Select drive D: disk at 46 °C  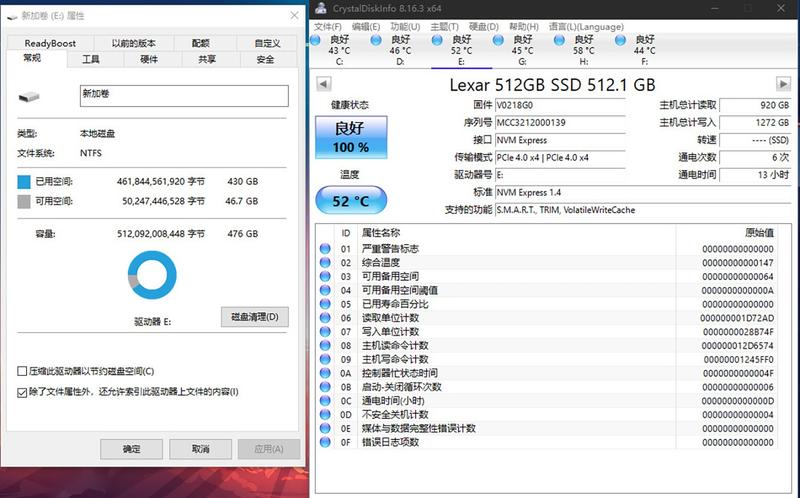[400, 50]
